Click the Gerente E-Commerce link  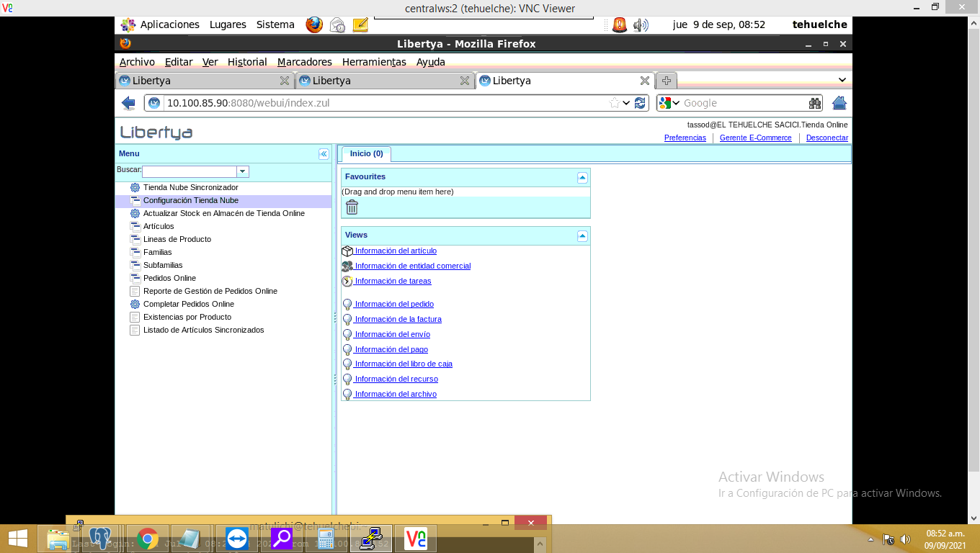[755, 138]
